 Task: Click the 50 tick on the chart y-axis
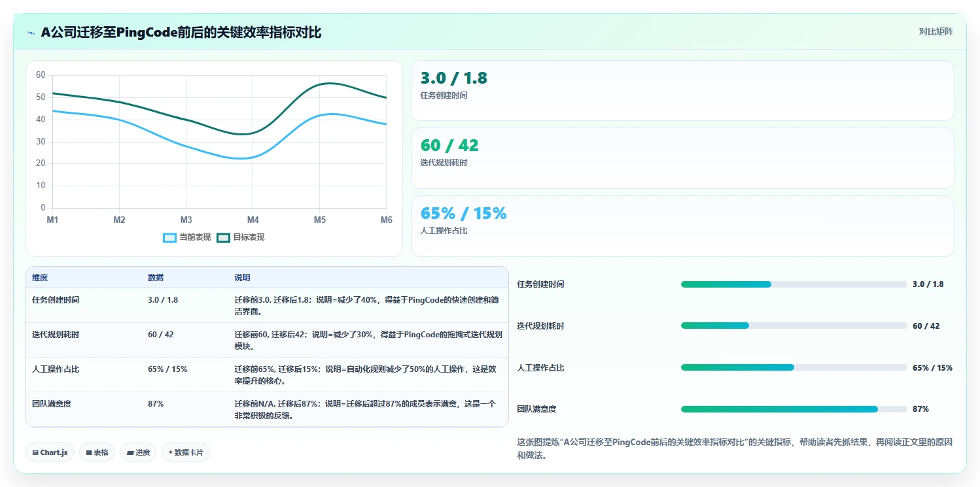[x=41, y=97]
